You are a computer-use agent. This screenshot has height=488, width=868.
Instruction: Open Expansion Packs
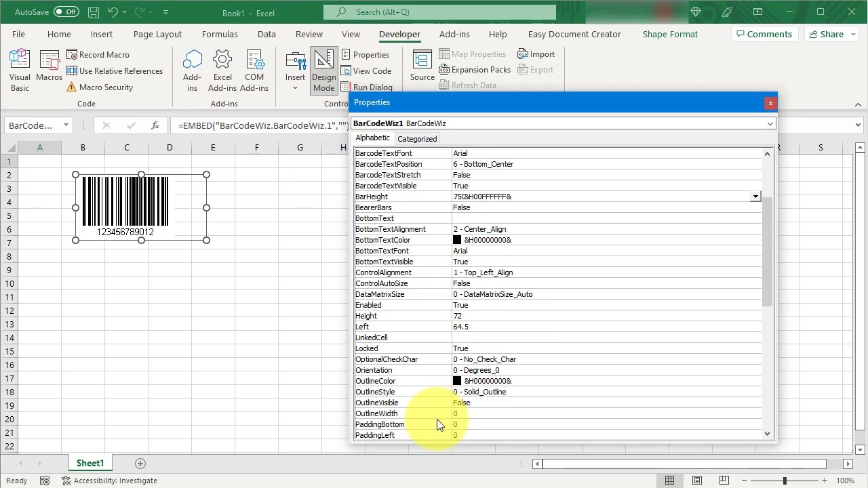click(475, 69)
